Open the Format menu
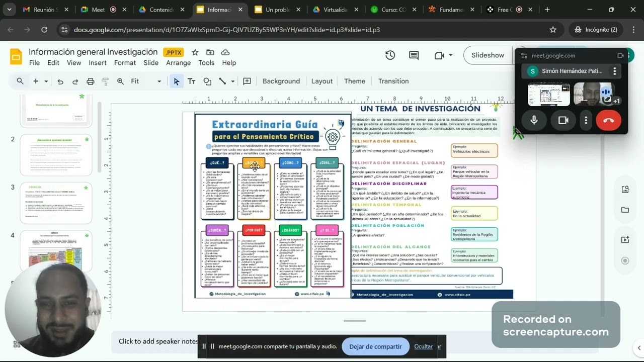The height and width of the screenshot is (362, 644). pos(125,63)
